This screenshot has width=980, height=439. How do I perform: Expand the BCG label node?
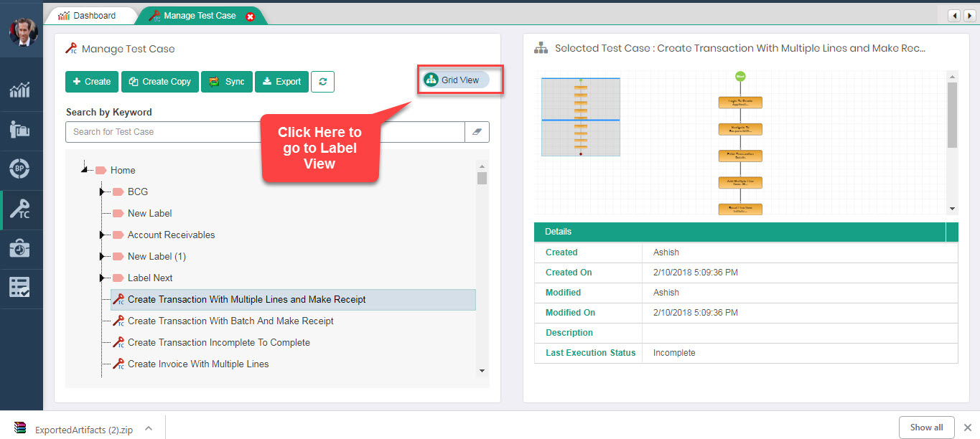102,192
